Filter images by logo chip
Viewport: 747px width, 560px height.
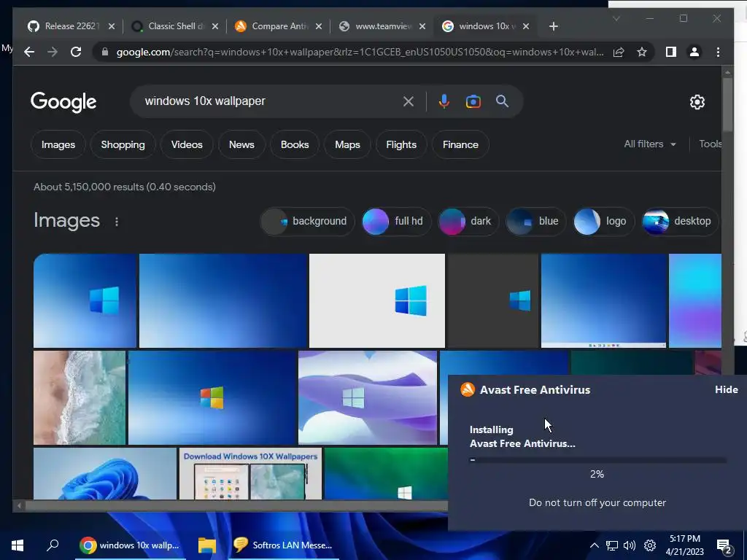click(x=603, y=221)
